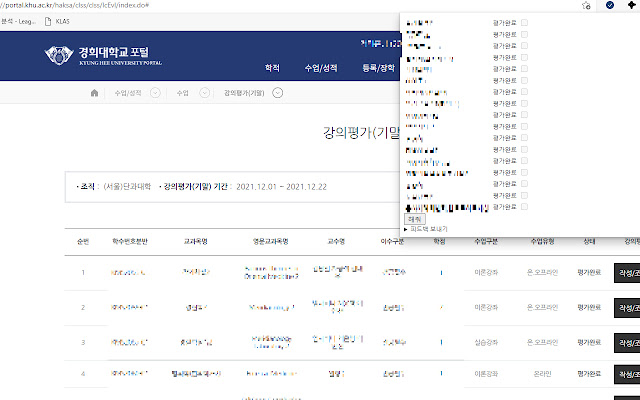Expand the 수업/성적 breadcrumb dropdown arrow

pos(155,93)
